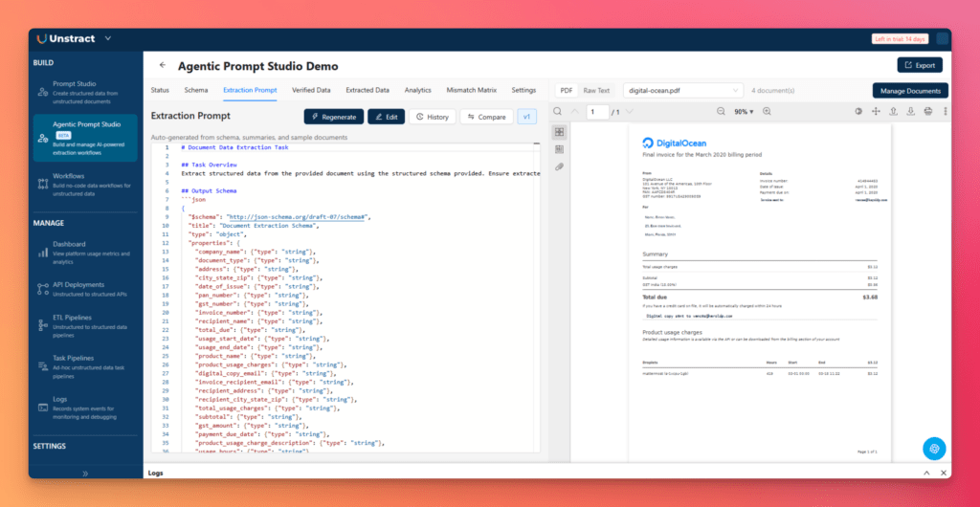Download the PDF using the download icon
The image size is (980, 507).
coord(910,112)
